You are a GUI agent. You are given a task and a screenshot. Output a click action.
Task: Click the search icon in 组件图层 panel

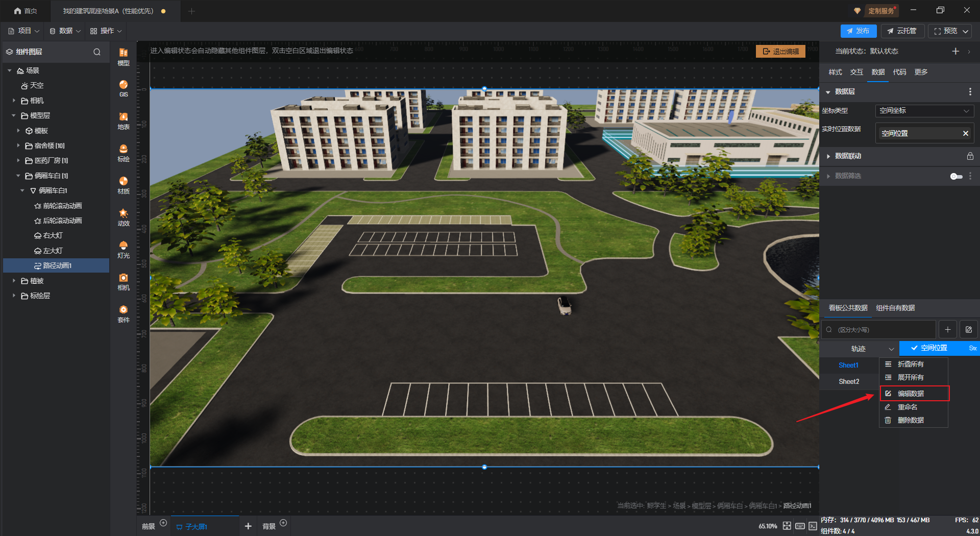tap(97, 52)
